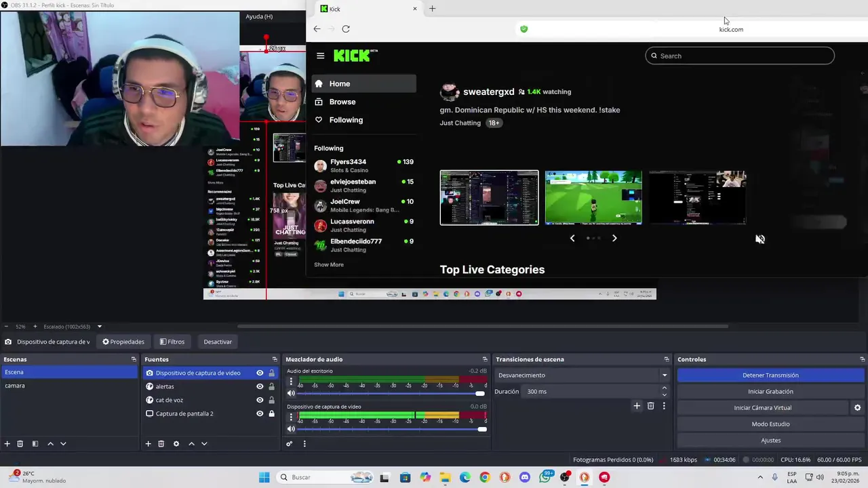The image size is (868, 488).
Task: Lock the alertas source
Action: point(272,386)
